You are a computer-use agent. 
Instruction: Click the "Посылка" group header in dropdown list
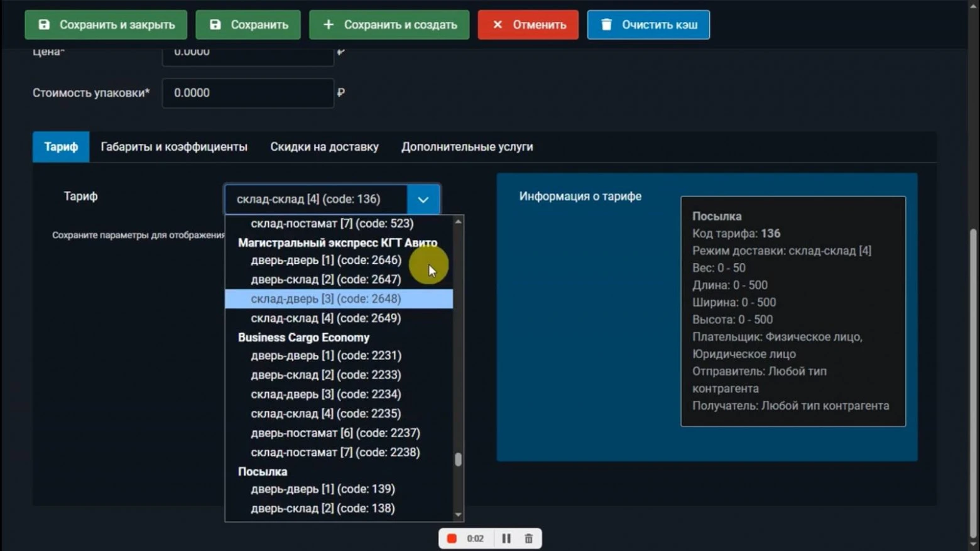click(263, 471)
